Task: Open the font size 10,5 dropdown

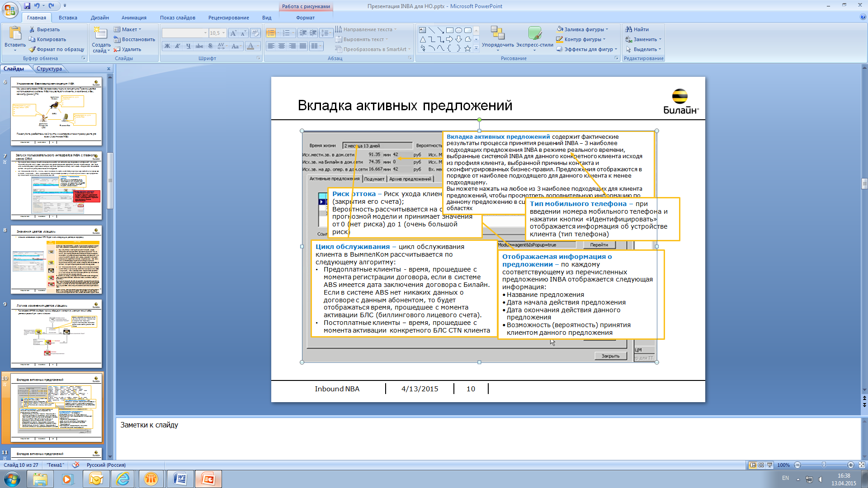Action: coord(223,33)
